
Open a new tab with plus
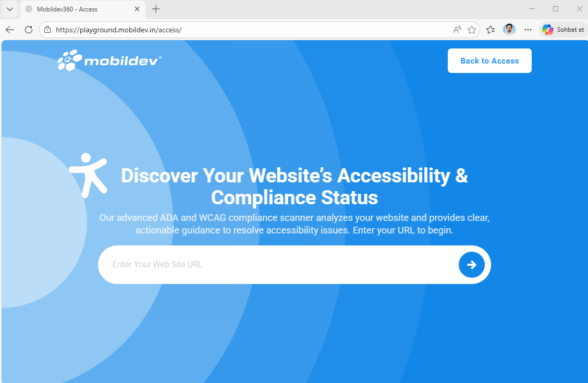(156, 9)
